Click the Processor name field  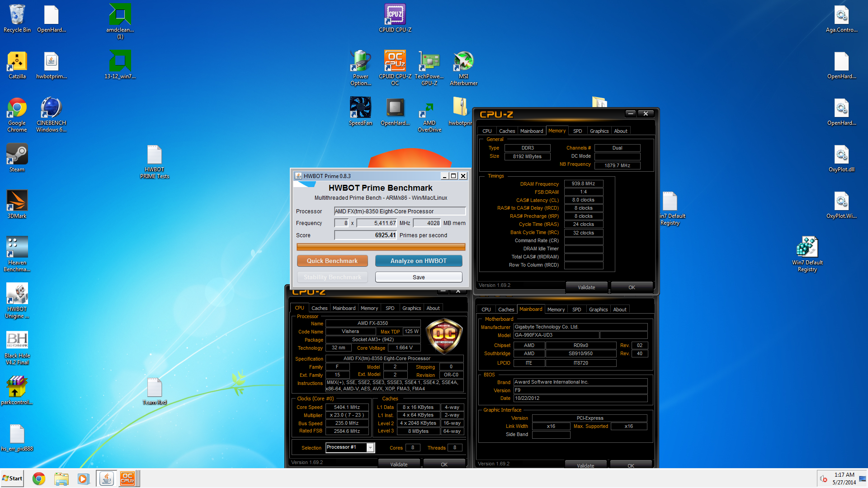coord(400,211)
